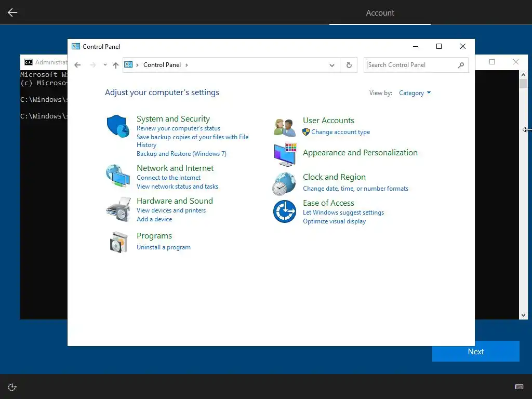Screen dimensions: 532x399
Task: Open Hardware and Sound category
Action: coord(175,201)
